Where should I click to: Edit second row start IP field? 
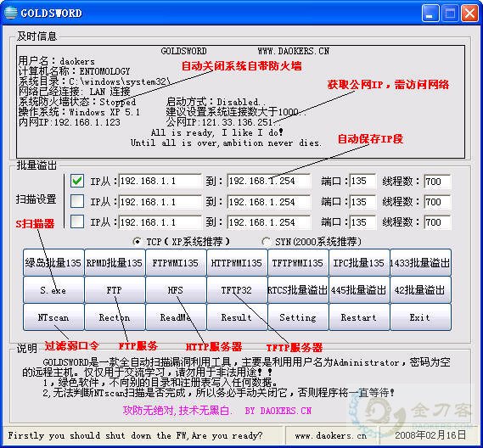[x=160, y=202]
